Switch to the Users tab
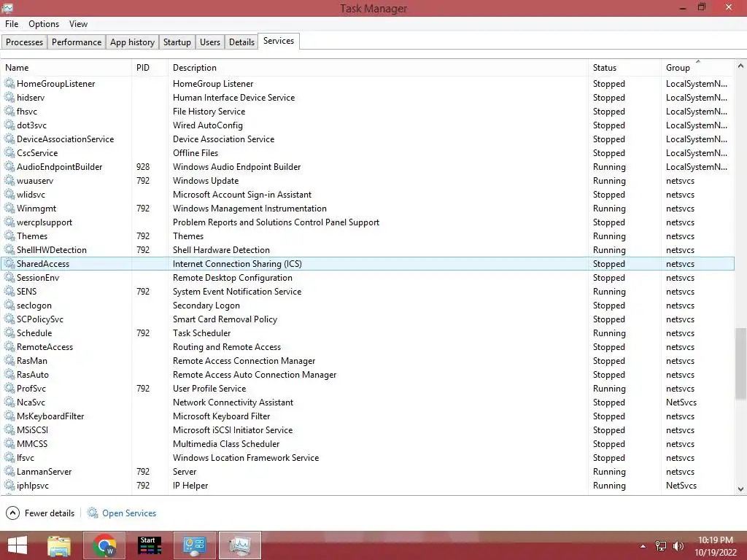Image resolution: width=747 pixels, height=560 pixels. pos(210,42)
